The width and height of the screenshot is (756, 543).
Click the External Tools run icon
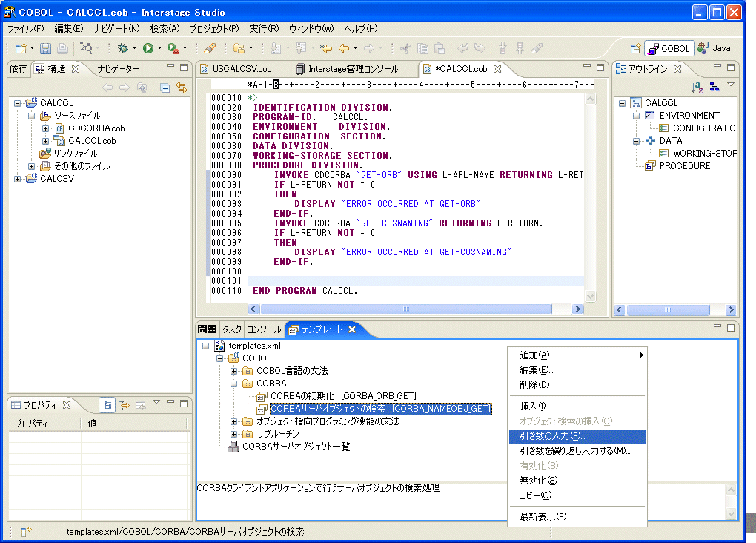pyautogui.click(x=173, y=48)
